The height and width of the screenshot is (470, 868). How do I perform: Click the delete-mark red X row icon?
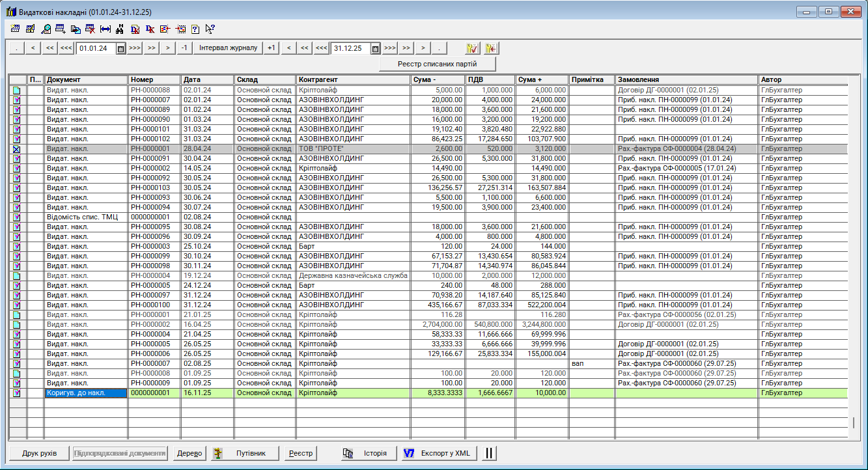coord(90,29)
